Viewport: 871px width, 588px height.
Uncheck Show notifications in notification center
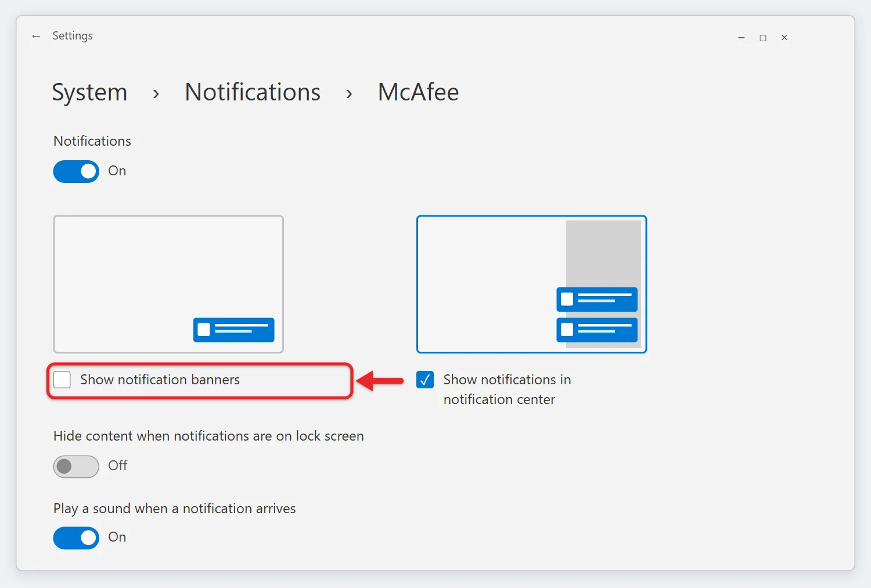pyautogui.click(x=425, y=380)
